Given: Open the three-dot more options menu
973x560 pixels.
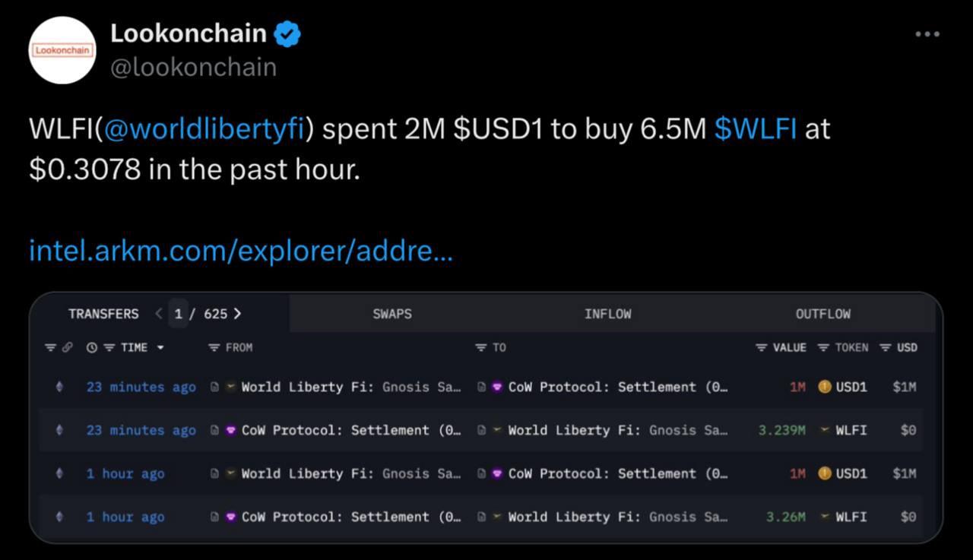Looking at the screenshot, I should click(927, 34).
